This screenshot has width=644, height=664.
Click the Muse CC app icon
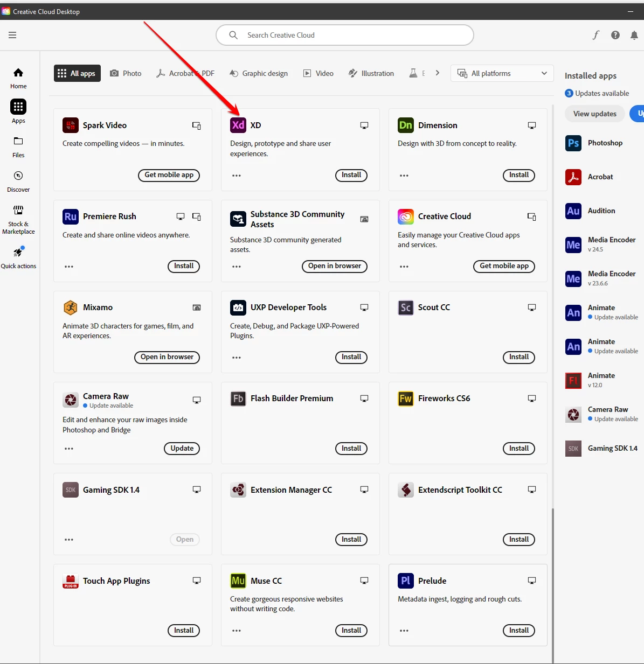pyautogui.click(x=238, y=581)
